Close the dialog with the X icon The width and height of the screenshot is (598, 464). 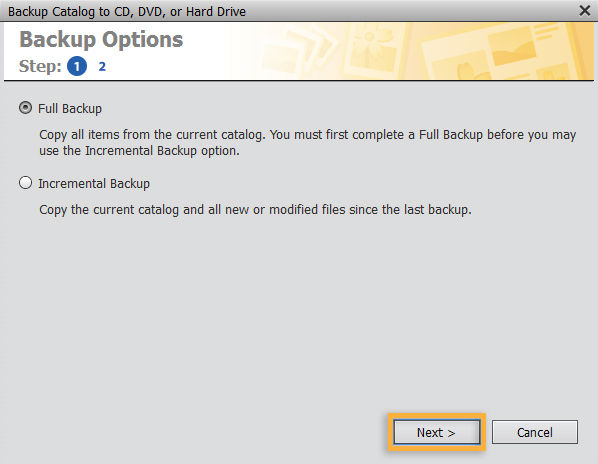pyautogui.click(x=585, y=11)
